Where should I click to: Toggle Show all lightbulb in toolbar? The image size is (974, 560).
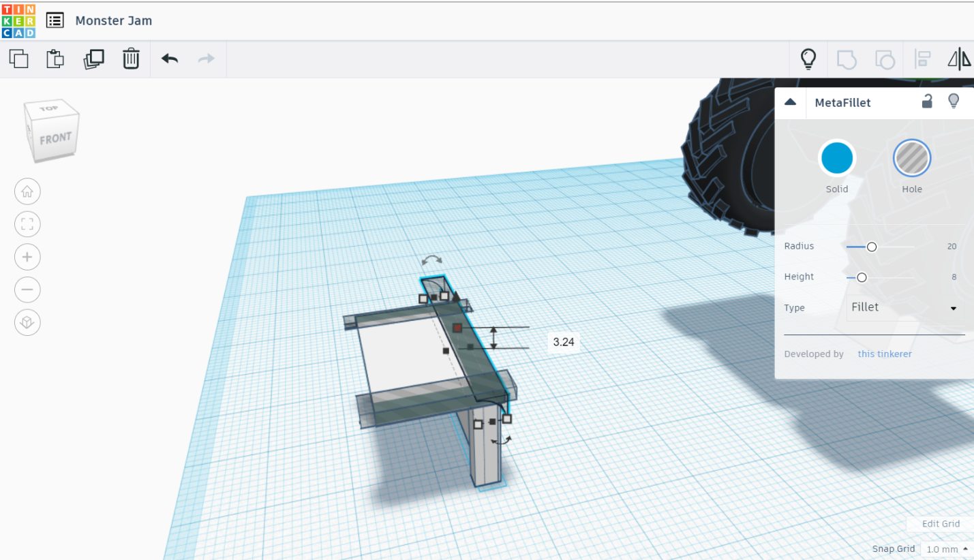(808, 59)
